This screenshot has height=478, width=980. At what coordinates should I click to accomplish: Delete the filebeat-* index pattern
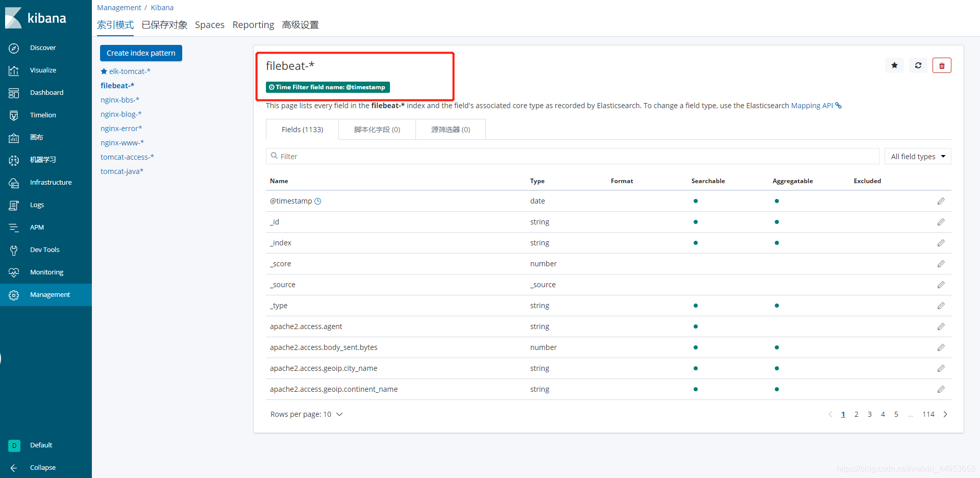click(942, 65)
